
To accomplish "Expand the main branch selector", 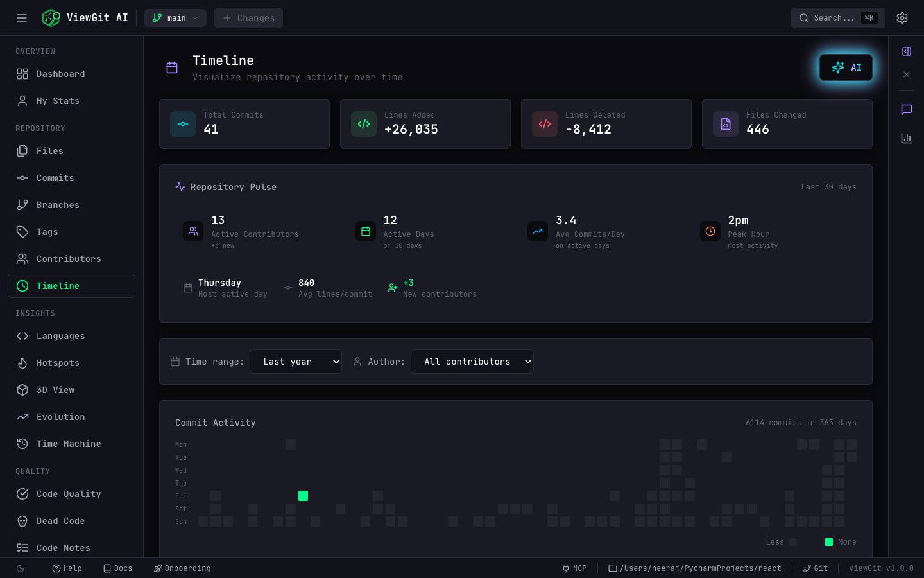I will [x=175, y=17].
